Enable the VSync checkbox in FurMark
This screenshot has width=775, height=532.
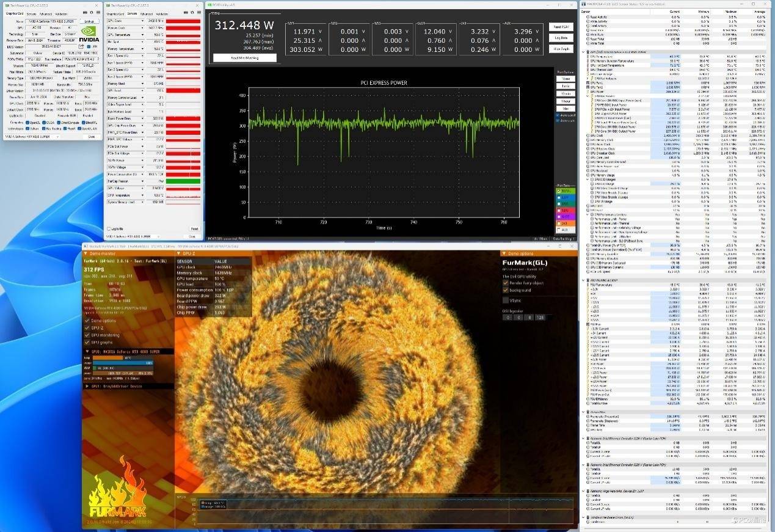tap(505, 300)
